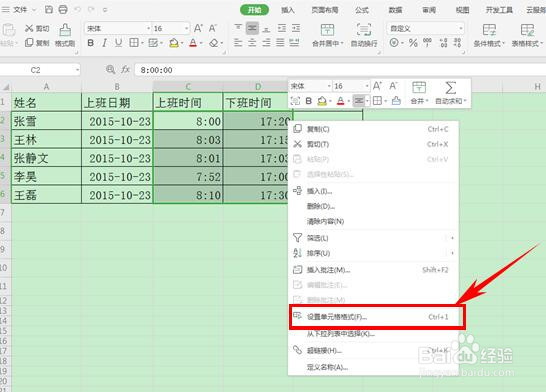Switch to the 插入 Insert tab

click(288, 10)
